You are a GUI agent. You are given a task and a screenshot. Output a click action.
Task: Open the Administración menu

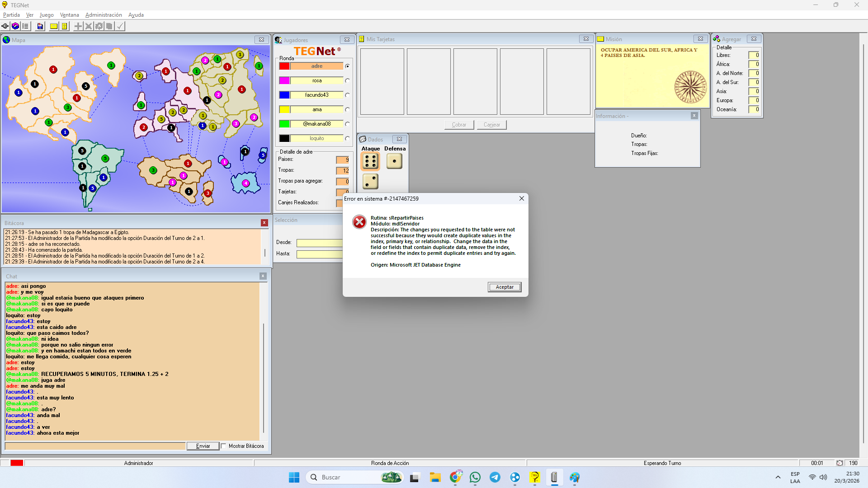coord(104,15)
